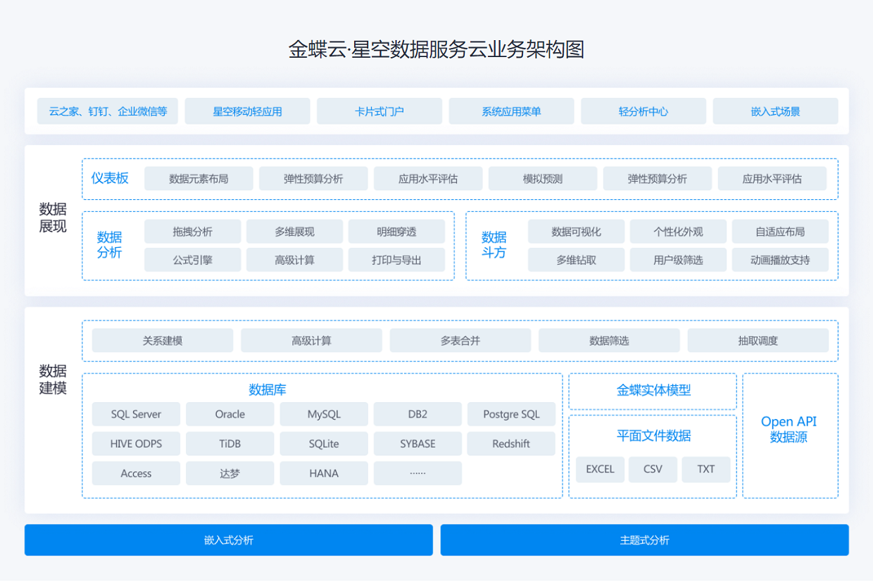Choose the 多维展现 item
Screen dimensions: 873x588
tap(294, 232)
